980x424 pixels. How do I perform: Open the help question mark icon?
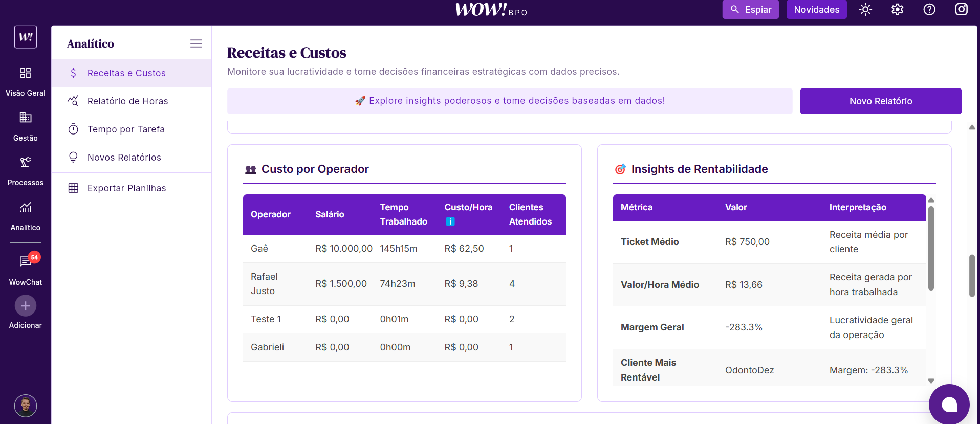click(929, 10)
